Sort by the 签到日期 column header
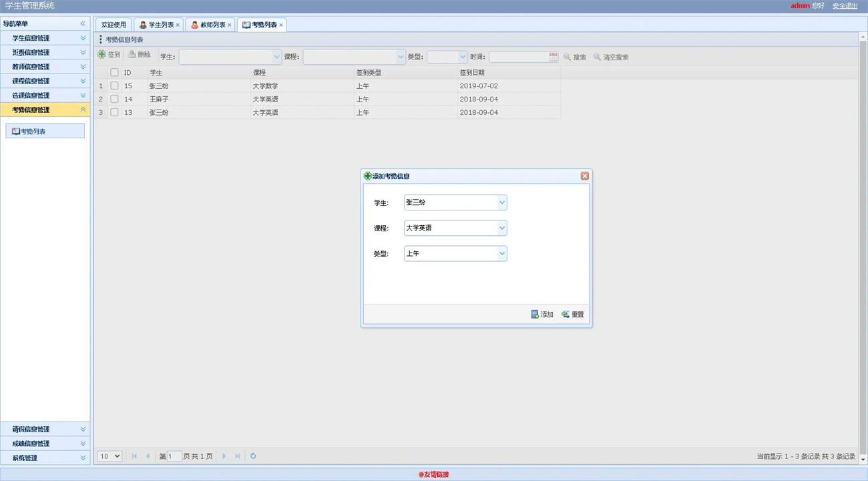This screenshot has width=868, height=481. pos(509,72)
